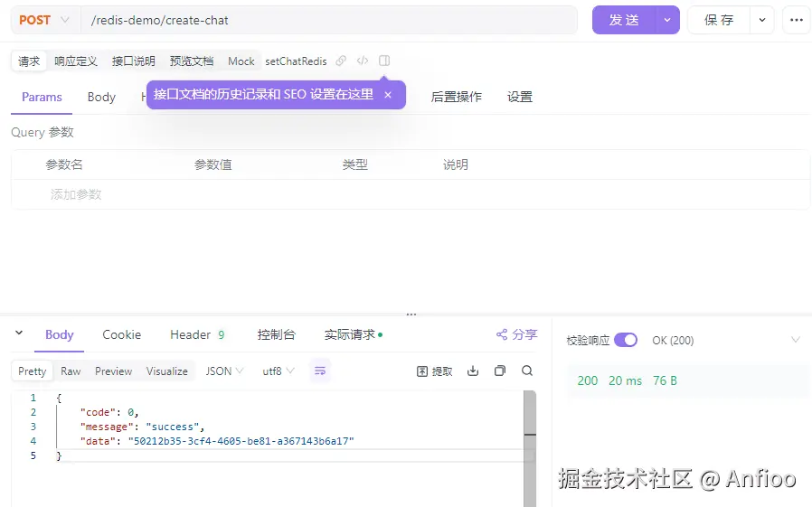Click the 添加参数 input field
Screen dimensions: 812x507
click(76, 194)
